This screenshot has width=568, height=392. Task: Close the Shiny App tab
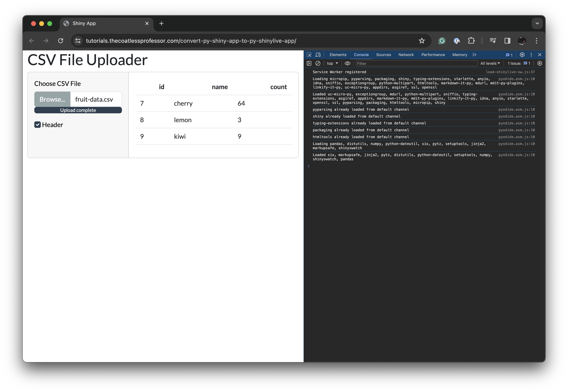tap(147, 23)
